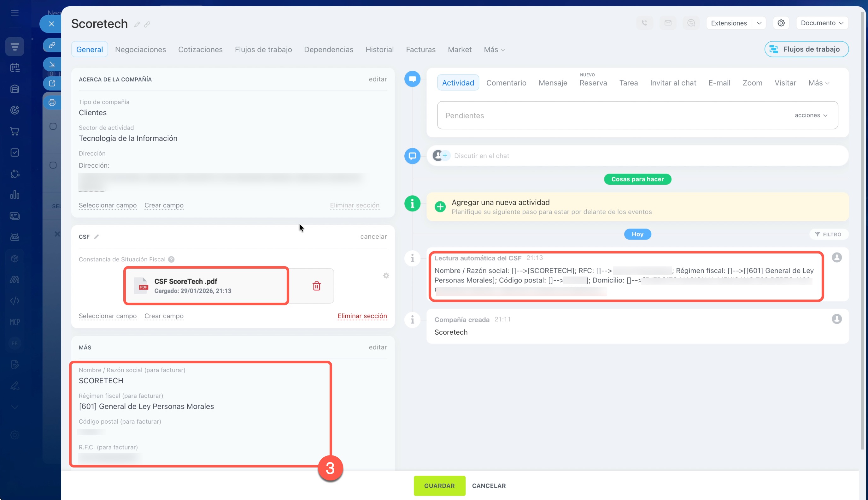Viewport: 868px width, 500px height.
Task: Tick the first checkbox in background list
Action: click(53, 126)
